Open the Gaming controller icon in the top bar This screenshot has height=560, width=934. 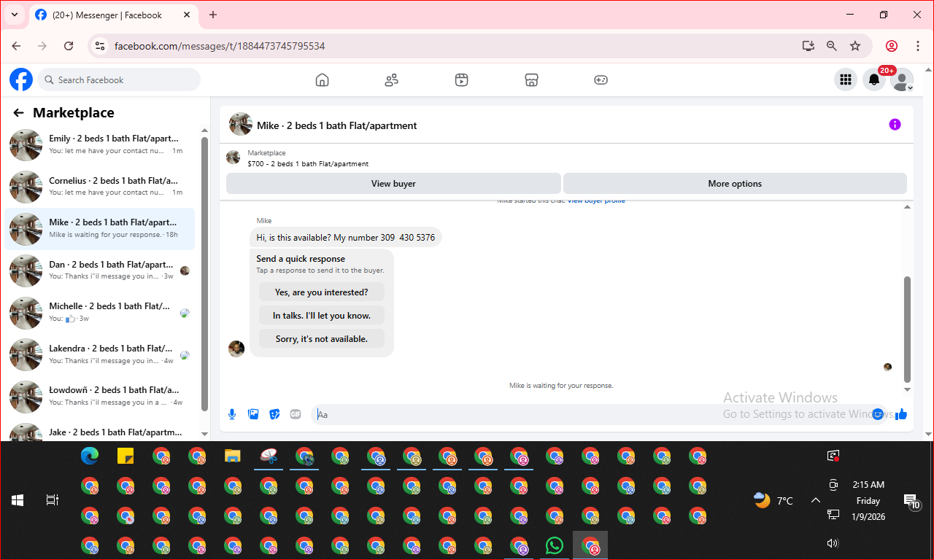click(x=601, y=80)
